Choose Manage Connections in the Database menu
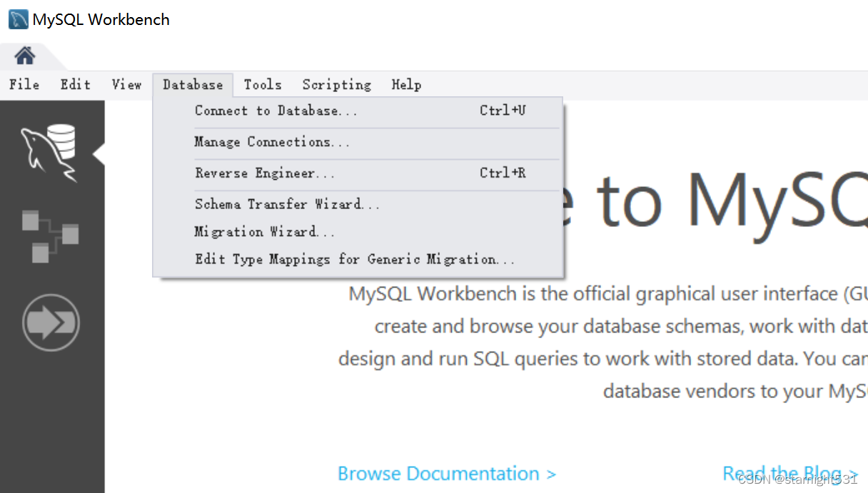This screenshot has width=868, height=493. tap(272, 142)
